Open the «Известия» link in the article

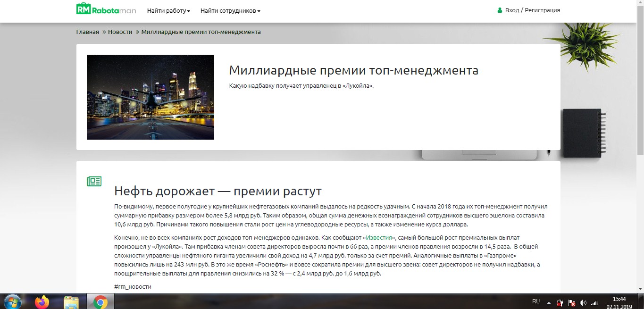point(379,237)
